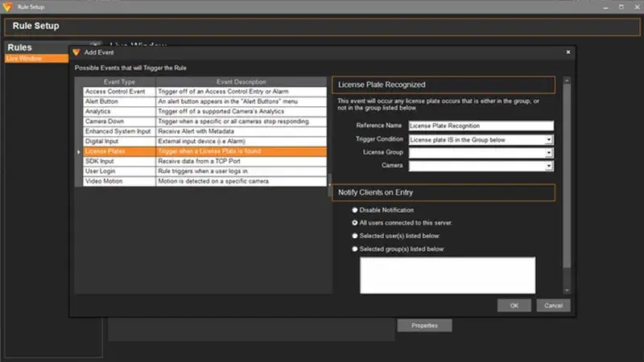The image size is (644, 362).
Task: Select Enhanced System Input event type
Action: tap(118, 131)
